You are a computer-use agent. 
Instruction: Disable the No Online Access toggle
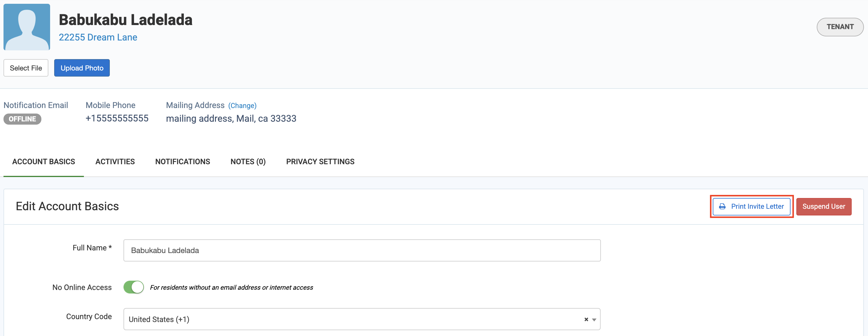tap(133, 287)
